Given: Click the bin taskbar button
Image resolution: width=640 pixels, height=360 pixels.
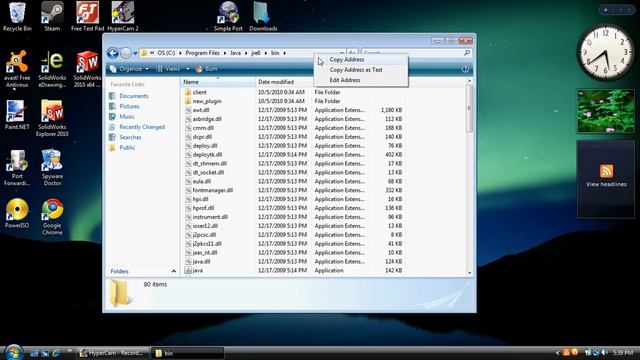Looking at the screenshot, I should 188,353.
